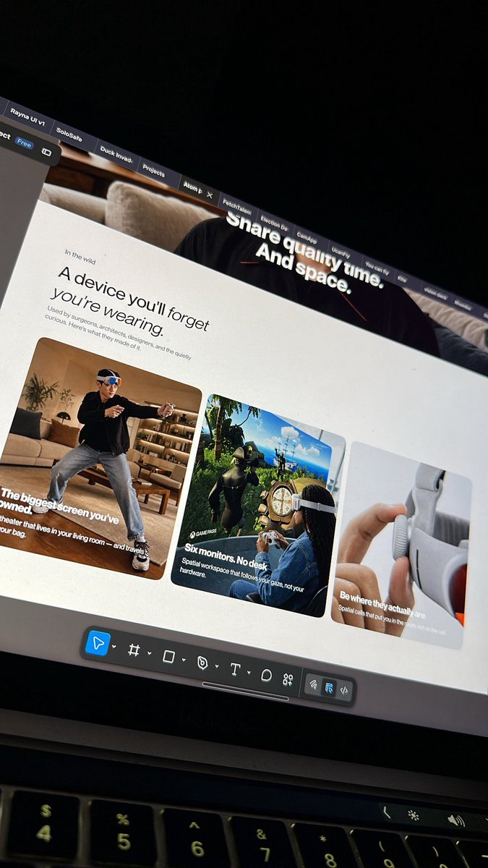Open the Text tool dropdown arrow
488x868 pixels.
click(x=249, y=673)
